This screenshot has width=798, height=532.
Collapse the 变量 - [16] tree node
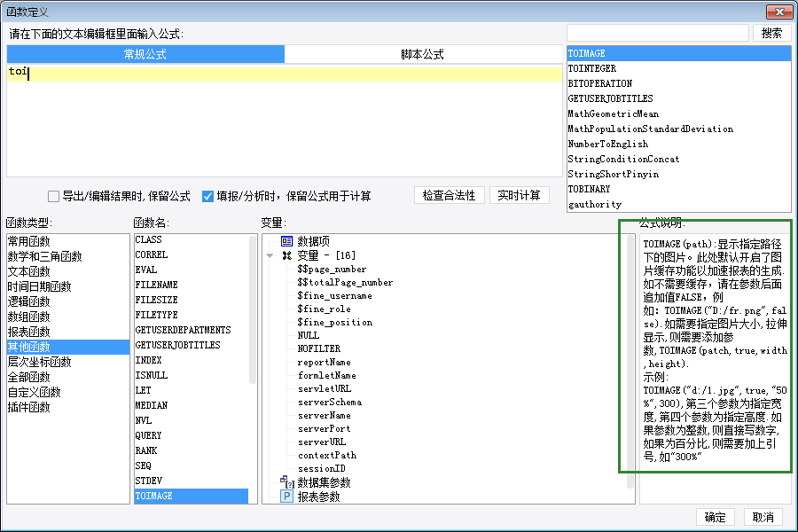pos(270,255)
